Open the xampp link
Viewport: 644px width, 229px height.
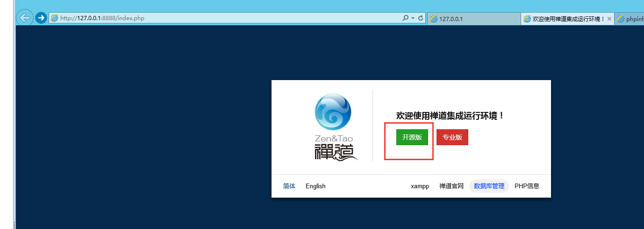click(x=420, y=186)
